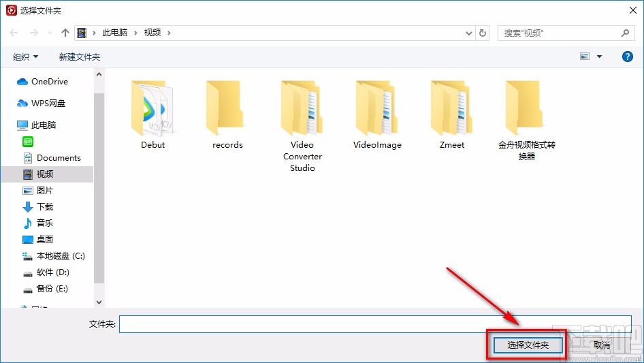
Task: Open address bar history dropdown
Action: tap(468, 33)
